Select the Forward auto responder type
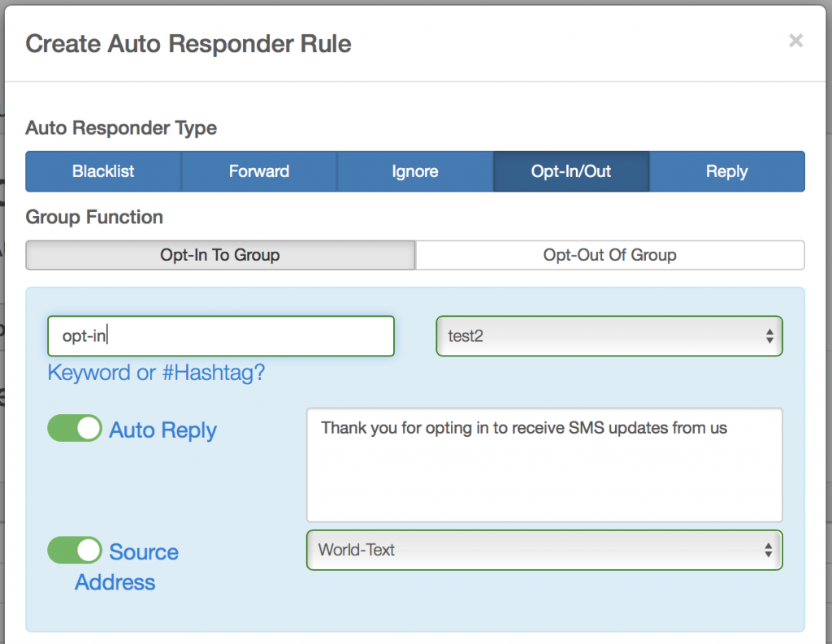832x644 pixels. pos(258,171)
